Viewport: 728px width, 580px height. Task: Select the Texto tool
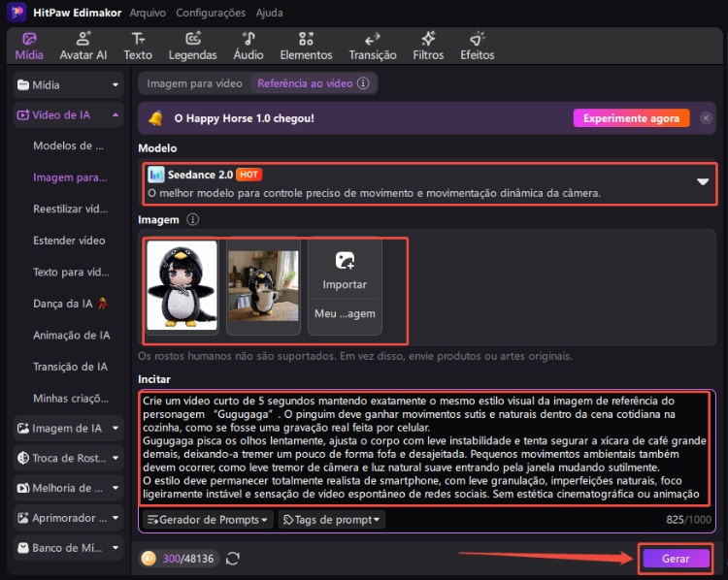tap(138, 46)
